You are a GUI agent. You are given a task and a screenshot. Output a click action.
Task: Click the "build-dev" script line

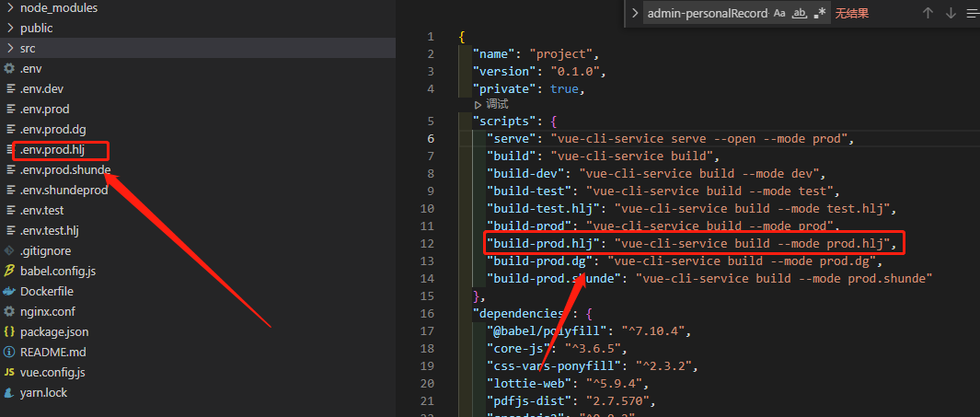pos(656,173)
